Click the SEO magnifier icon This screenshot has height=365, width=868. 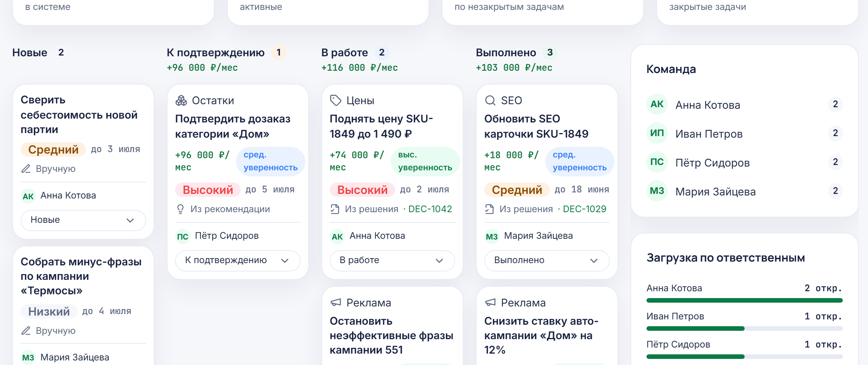(x=490, y=101)
